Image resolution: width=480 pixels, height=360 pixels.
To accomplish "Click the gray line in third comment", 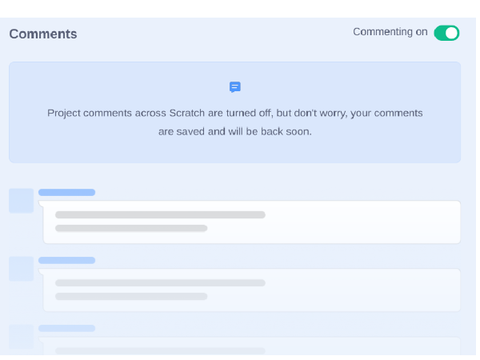I will coord(160,351).
